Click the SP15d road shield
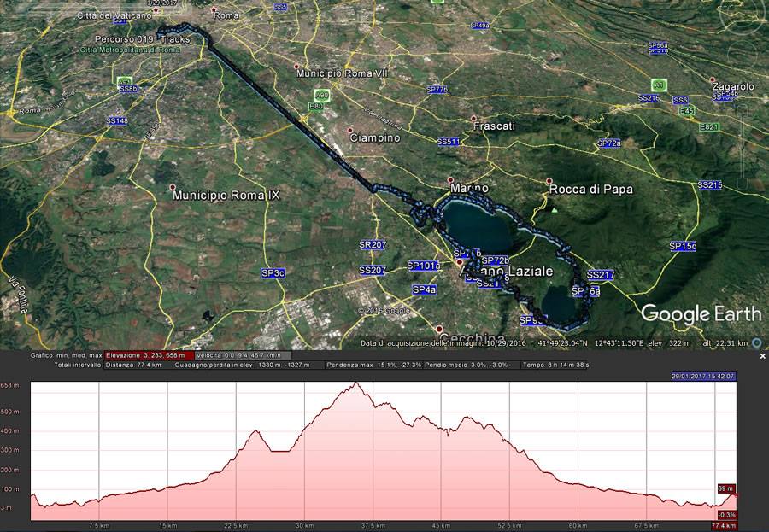The image size is (769, 532). tap(683, 246)
